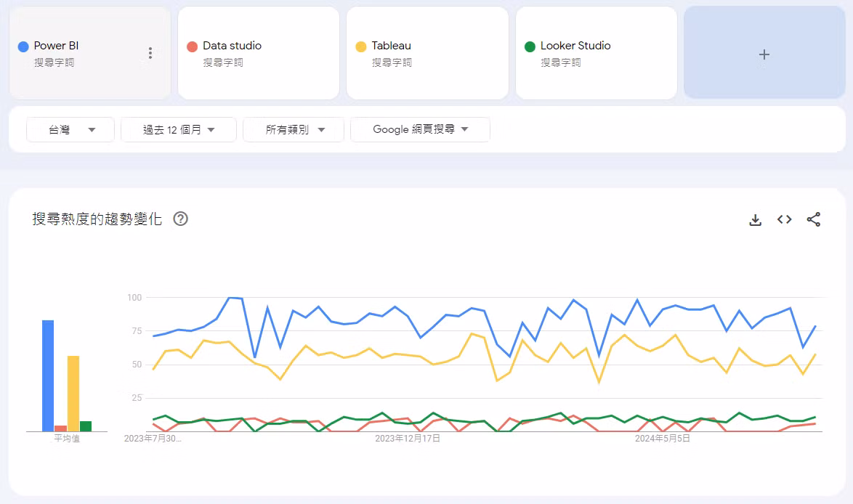Click the yellow Tableau color dot

[x=360, y=46]
